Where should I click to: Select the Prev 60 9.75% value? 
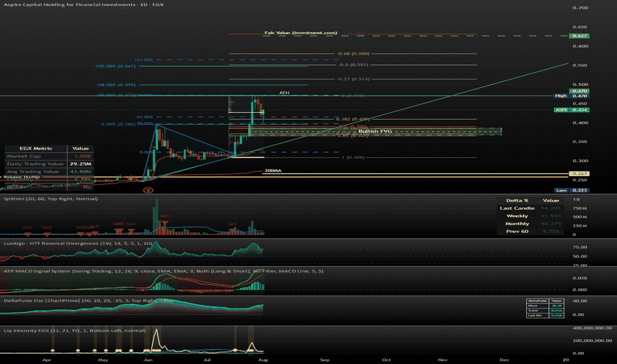click(551, 232)
